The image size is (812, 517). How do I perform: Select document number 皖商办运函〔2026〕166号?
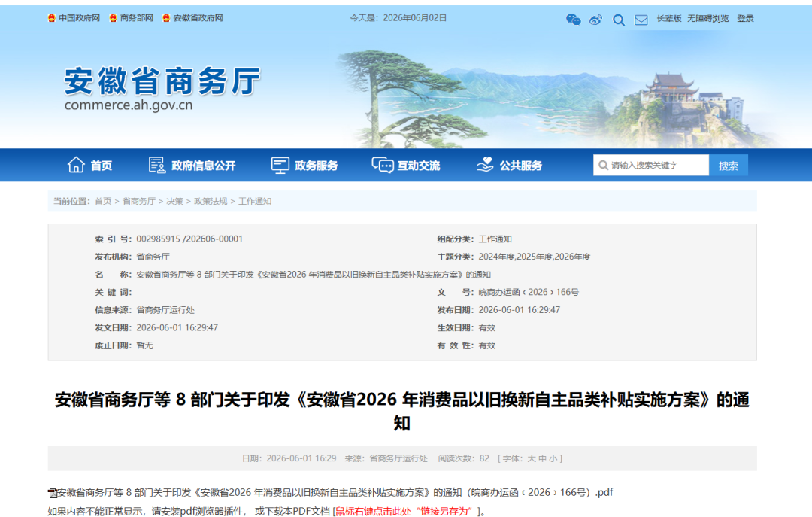click(x=529, y=293)
